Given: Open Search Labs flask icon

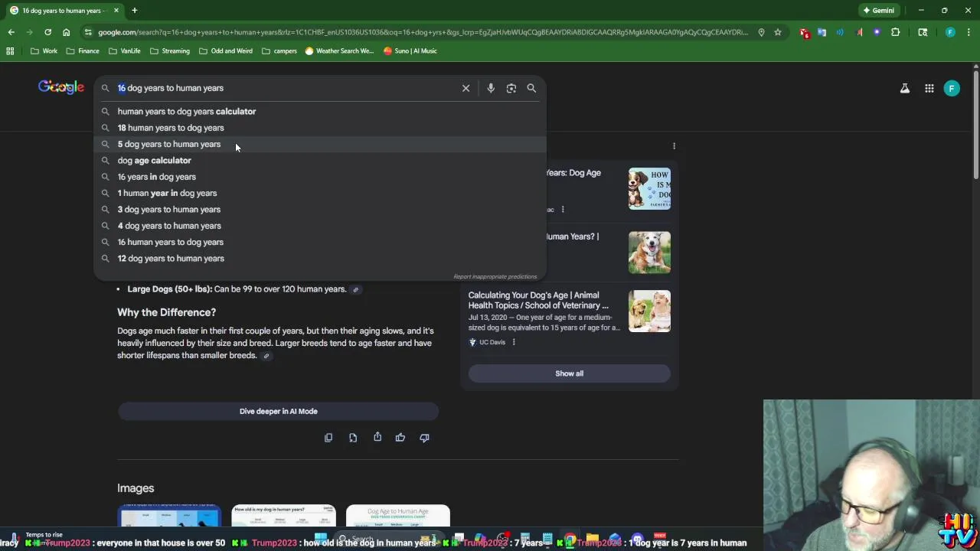Looking at the screenshot, I should point(905,89).
